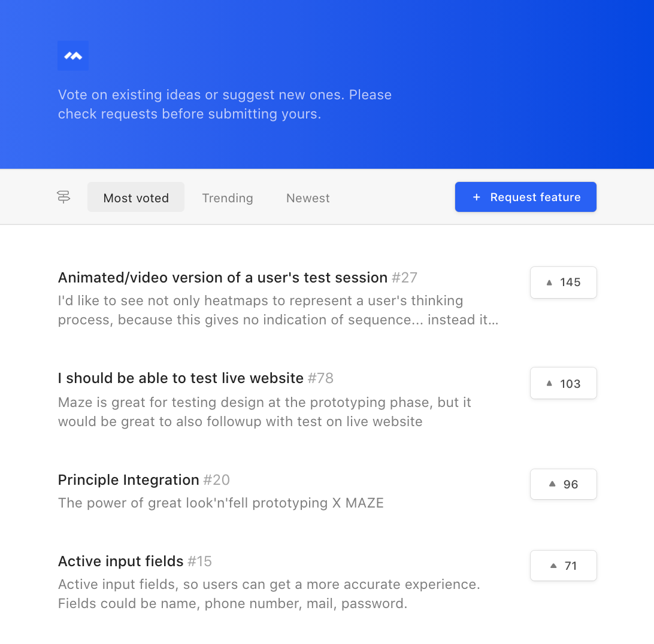Upvote the Principle Integration request
This screenshot has height=644, width=654.
(x=564, y=484)
